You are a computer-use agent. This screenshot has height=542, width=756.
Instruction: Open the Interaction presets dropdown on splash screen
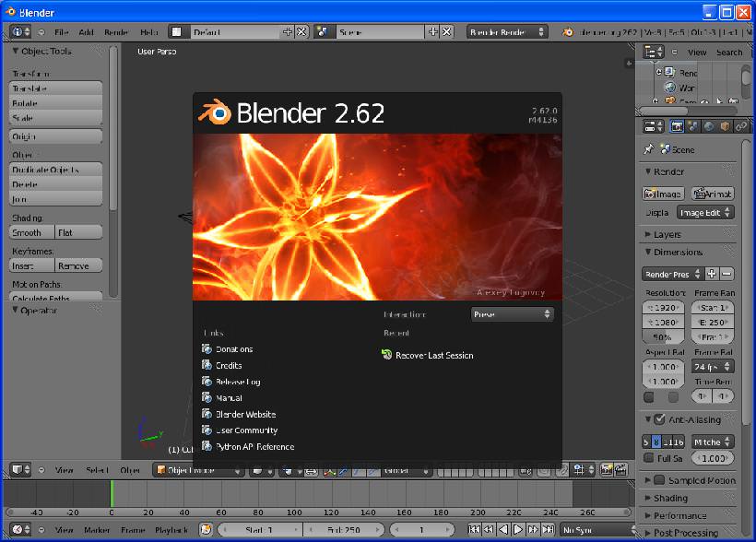coord(513,313)
